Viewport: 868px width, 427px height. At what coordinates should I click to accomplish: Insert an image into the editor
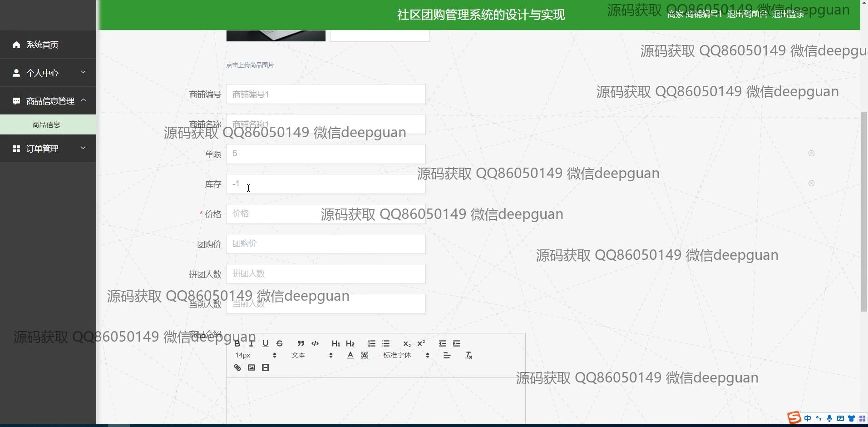pyautogui.click(x=252, y=367)
